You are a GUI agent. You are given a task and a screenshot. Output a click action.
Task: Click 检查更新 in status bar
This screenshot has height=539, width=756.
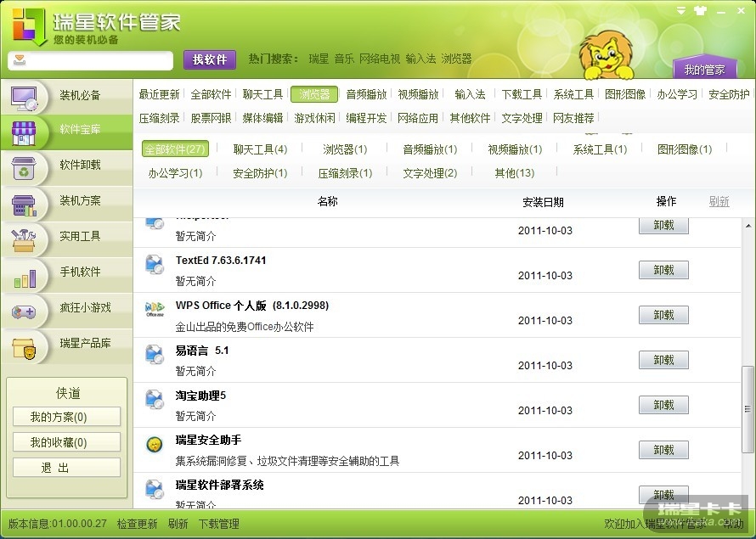coord(138,524)
